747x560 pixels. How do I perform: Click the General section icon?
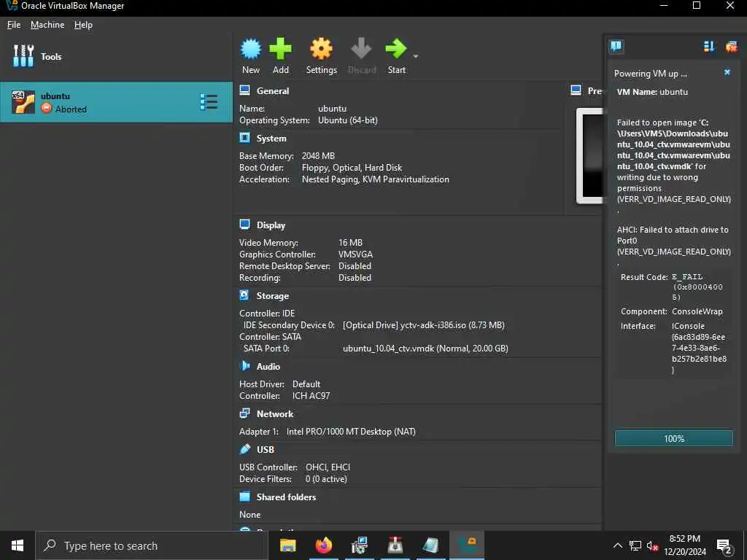[244, 90]
